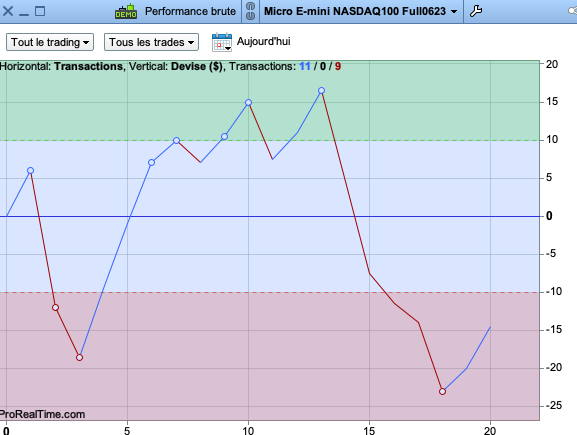Open the 'Tous les trades' dropdown

(152, 42)
